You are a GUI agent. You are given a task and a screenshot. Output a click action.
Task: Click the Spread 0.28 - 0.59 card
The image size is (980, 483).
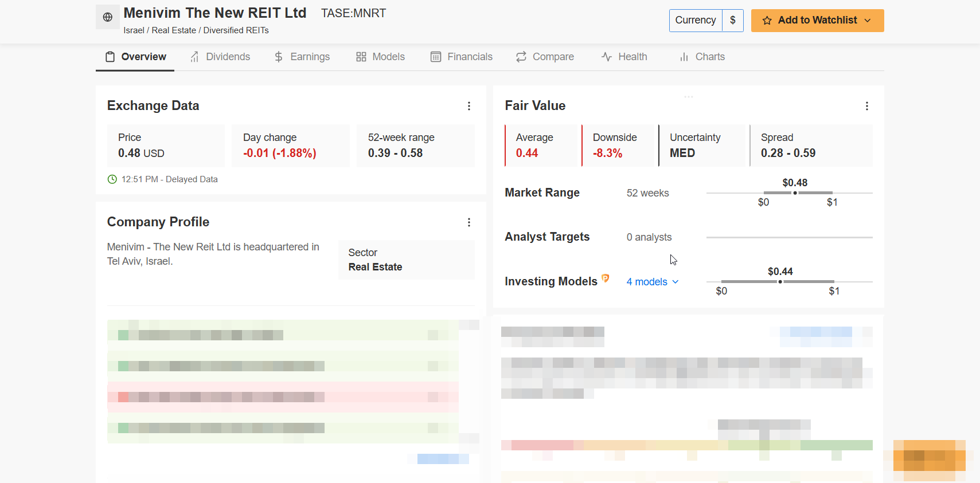click(811, 146)
